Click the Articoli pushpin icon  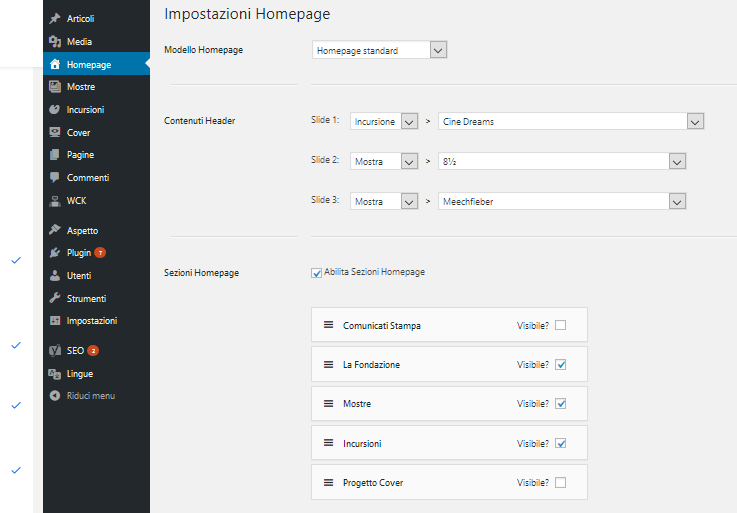pos(55,19)
